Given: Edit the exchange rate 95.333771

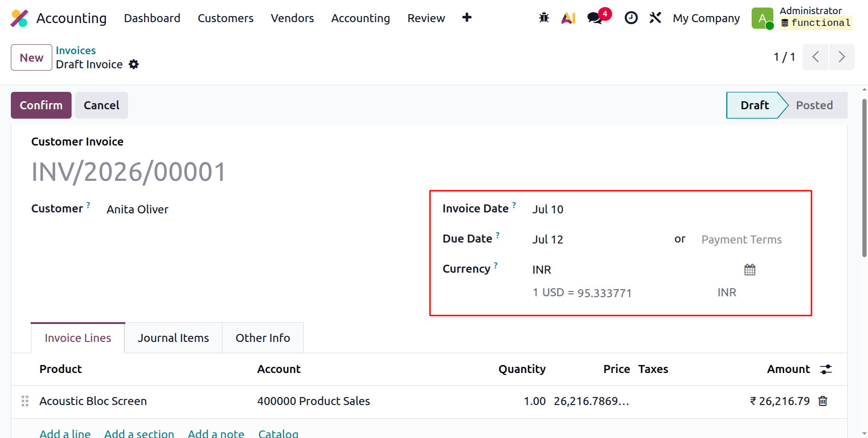Looking at the screenshot, I should click(x=605, y=293).
